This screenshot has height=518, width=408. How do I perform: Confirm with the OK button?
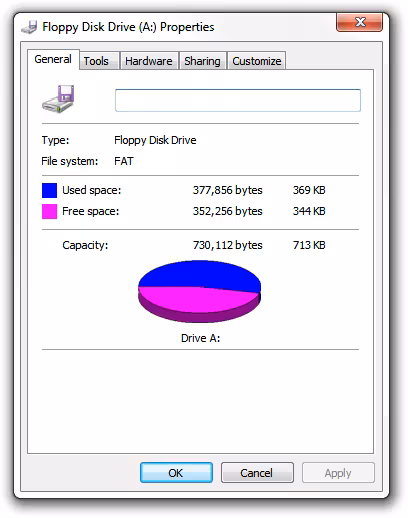176,473
